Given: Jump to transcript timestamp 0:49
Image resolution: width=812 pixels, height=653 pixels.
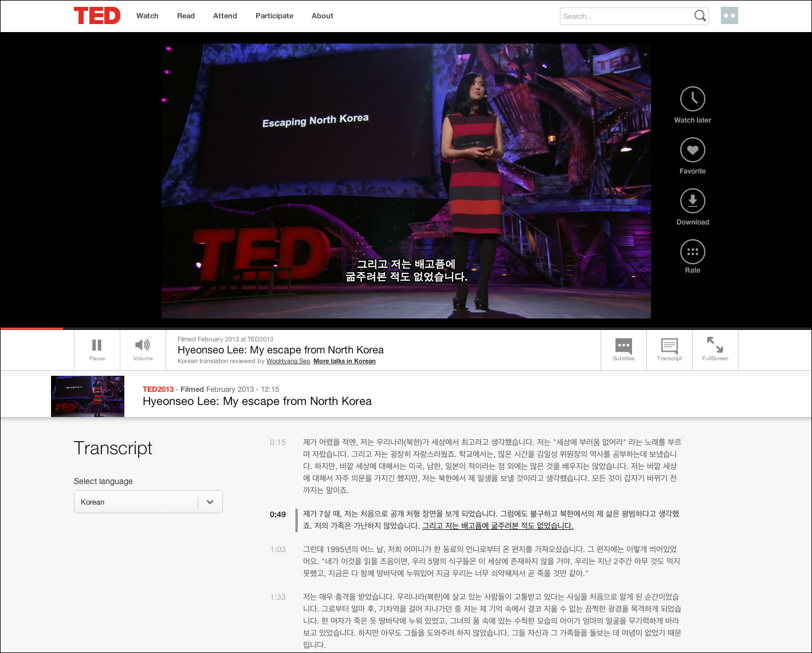Looking at the screenshot, I should (x=277, y=514).
